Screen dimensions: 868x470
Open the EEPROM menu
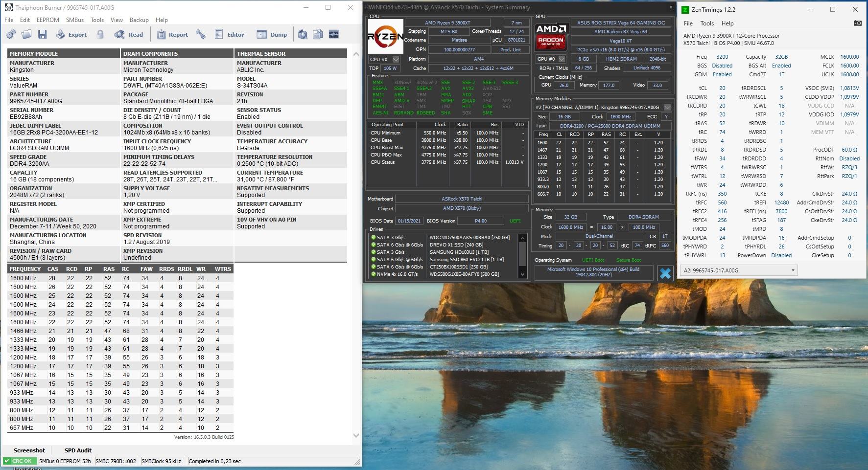(48, 20)
